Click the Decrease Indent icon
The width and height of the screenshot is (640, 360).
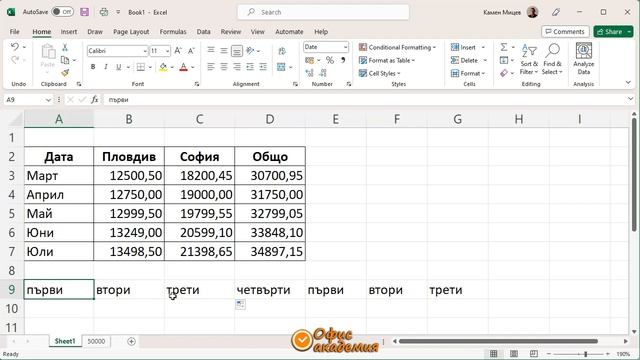point(250,67)
